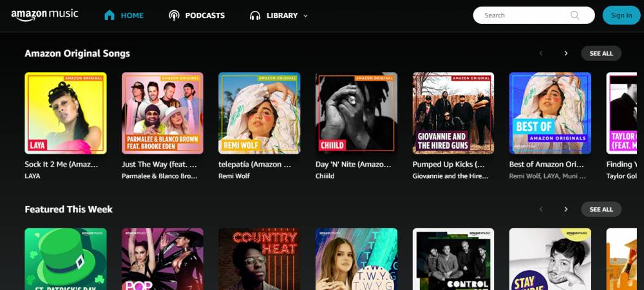Go to previous Featured This Week page
Viewport: 644px width, 290px height.
coord(541,209)
